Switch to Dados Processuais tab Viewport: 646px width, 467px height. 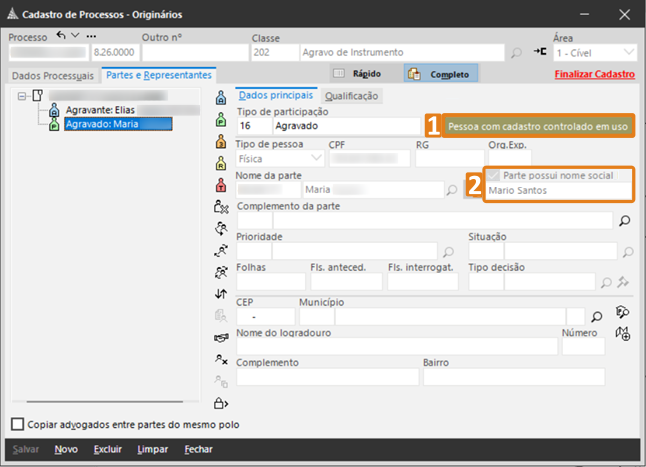(51, 75)
